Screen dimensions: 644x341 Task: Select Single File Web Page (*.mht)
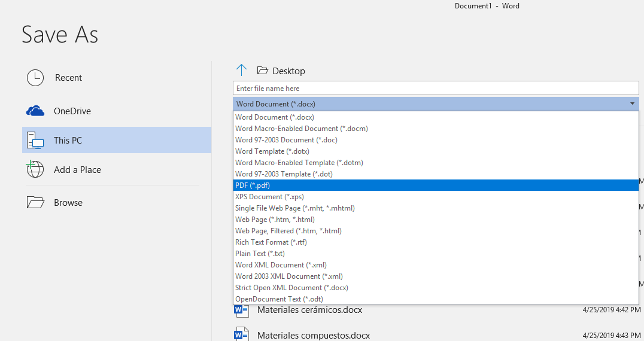436,208
